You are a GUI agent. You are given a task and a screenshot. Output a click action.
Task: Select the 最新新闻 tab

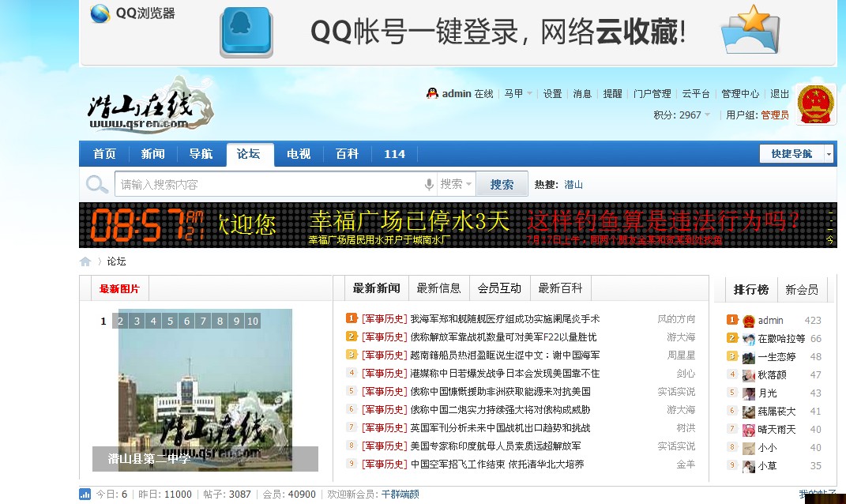click(377, 288)
